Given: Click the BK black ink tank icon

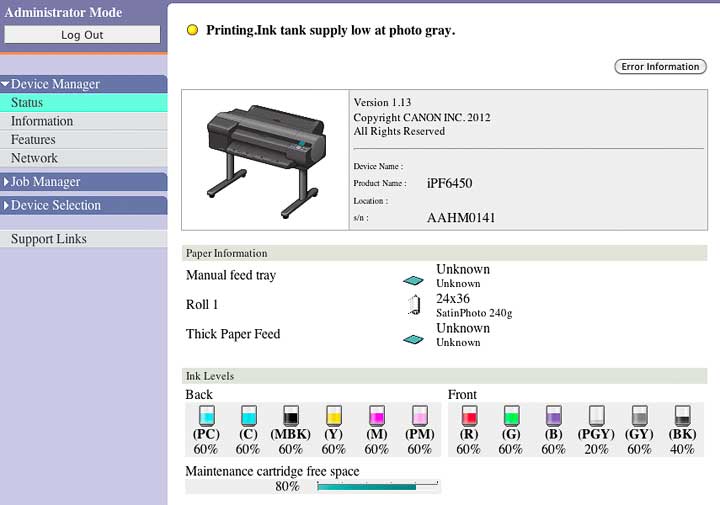Looking at the screenshot, I should click(682, 415).
